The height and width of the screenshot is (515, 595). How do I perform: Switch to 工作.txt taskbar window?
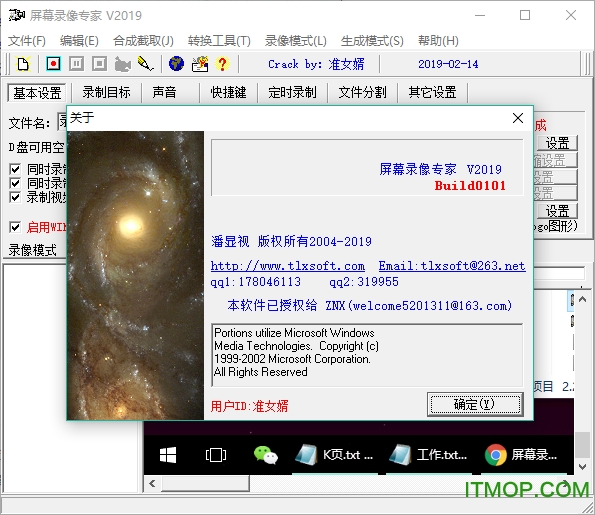[x=429, y=455]
